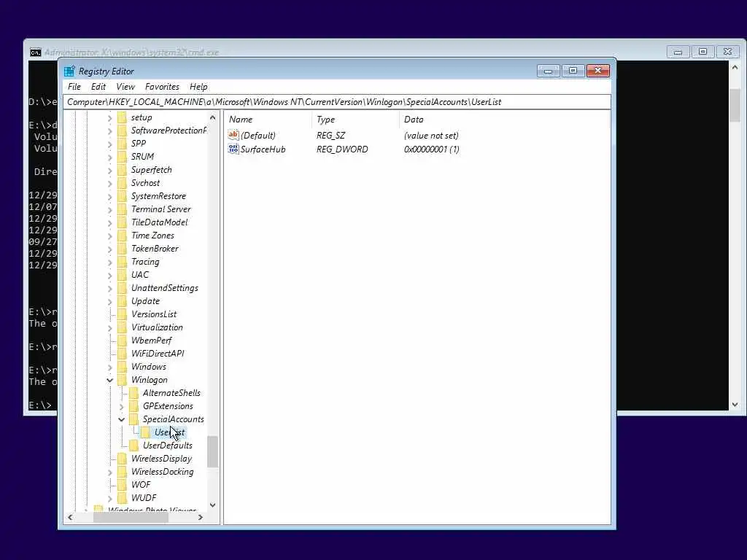The image size is (747, 560).
Task: Click the Terminal Server folder icon
Action: pos(123,209)
